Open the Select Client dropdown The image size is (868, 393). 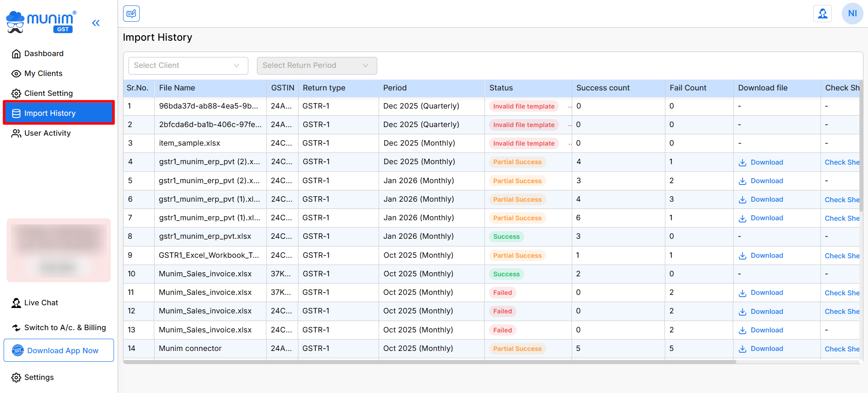pyautogui.click(x=188, y=66)
